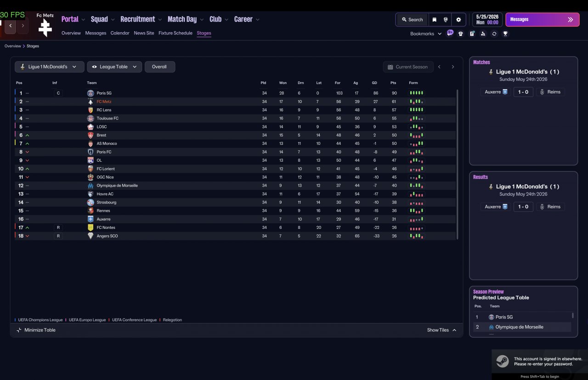Click the Rennes team name in table

[103, 211]
